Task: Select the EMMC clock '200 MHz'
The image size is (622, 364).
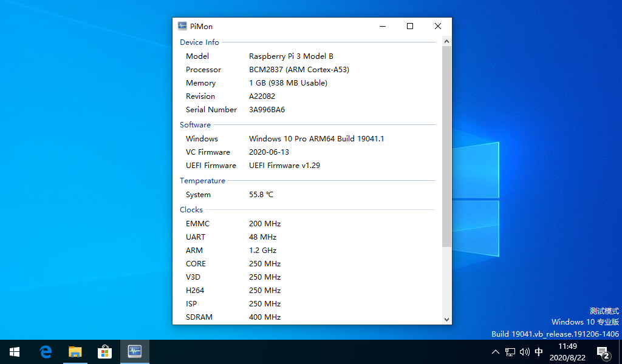Action: click(265, 224)
